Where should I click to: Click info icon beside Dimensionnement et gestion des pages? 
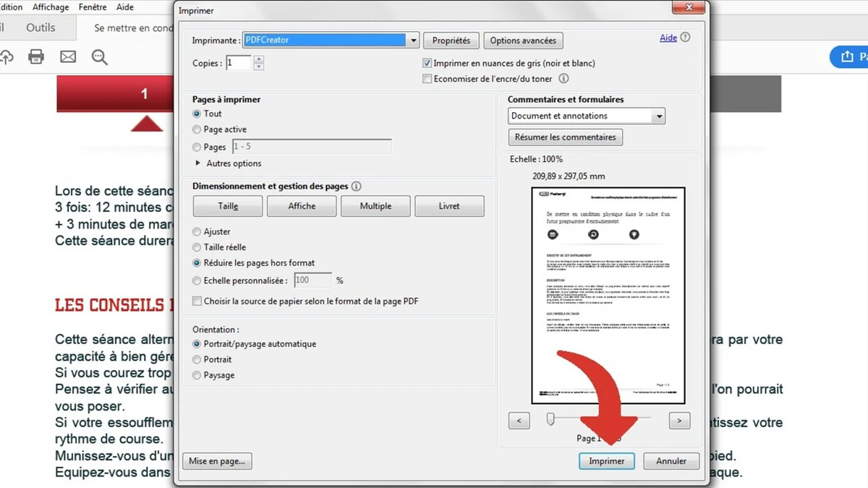click(356, 187)
